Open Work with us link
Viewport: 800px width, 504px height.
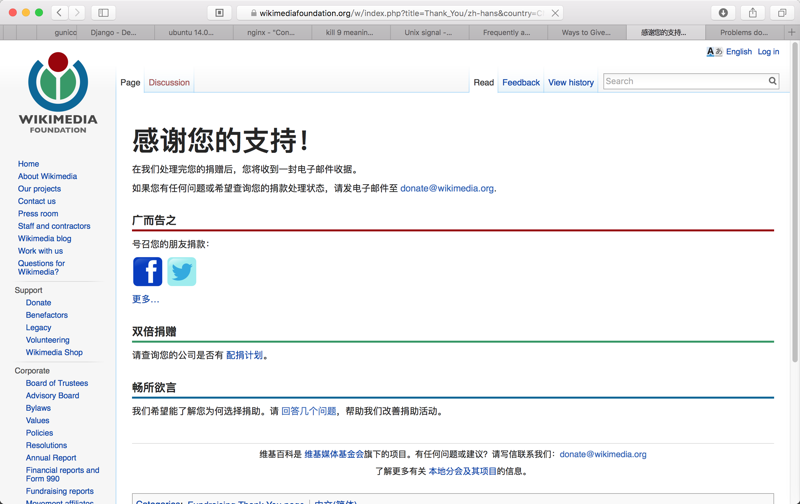40,251
